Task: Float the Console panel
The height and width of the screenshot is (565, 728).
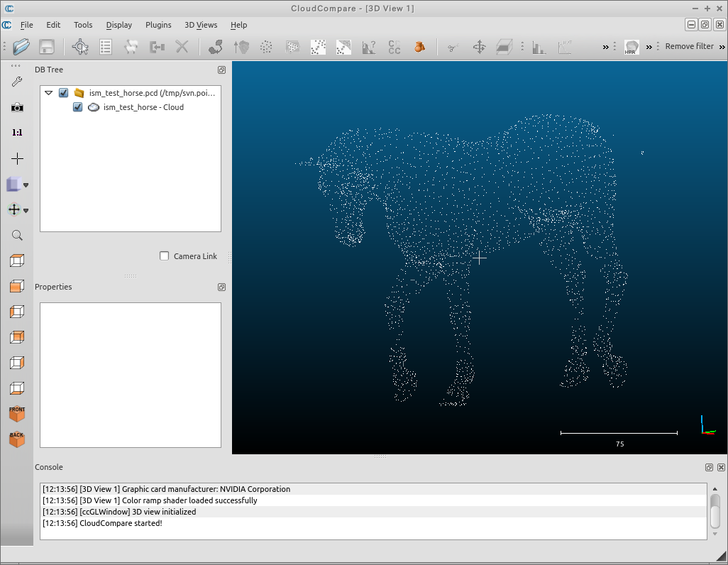Action: tap(709, 468)
